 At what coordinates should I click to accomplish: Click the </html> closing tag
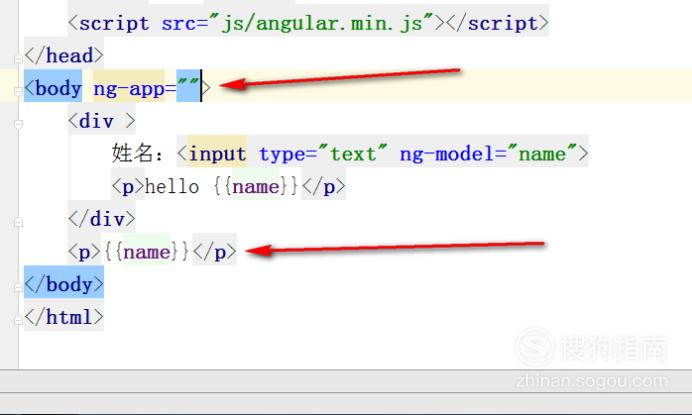(x=64, y=317)
